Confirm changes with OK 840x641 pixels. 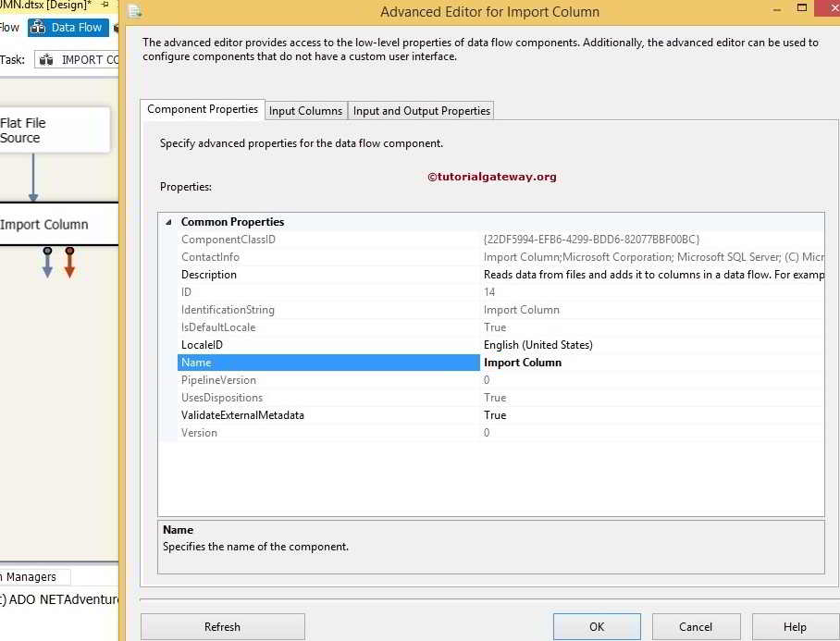tap(596, 626)
